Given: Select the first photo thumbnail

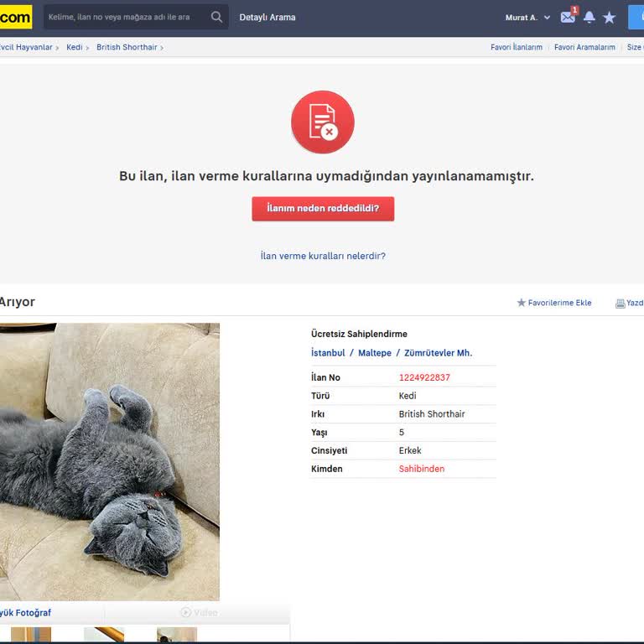Looking at the screenshot, I should click(x=31, y=635).
